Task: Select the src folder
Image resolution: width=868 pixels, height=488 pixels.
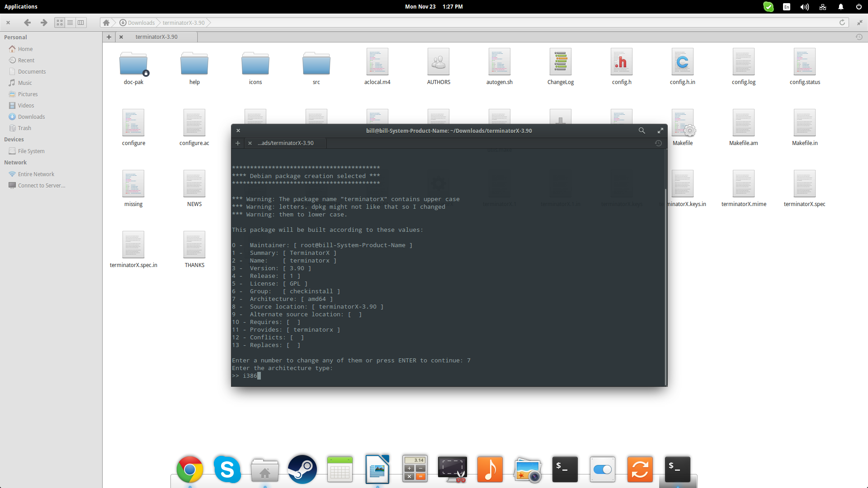Action: pyautogui.click(x=316, y=67)
